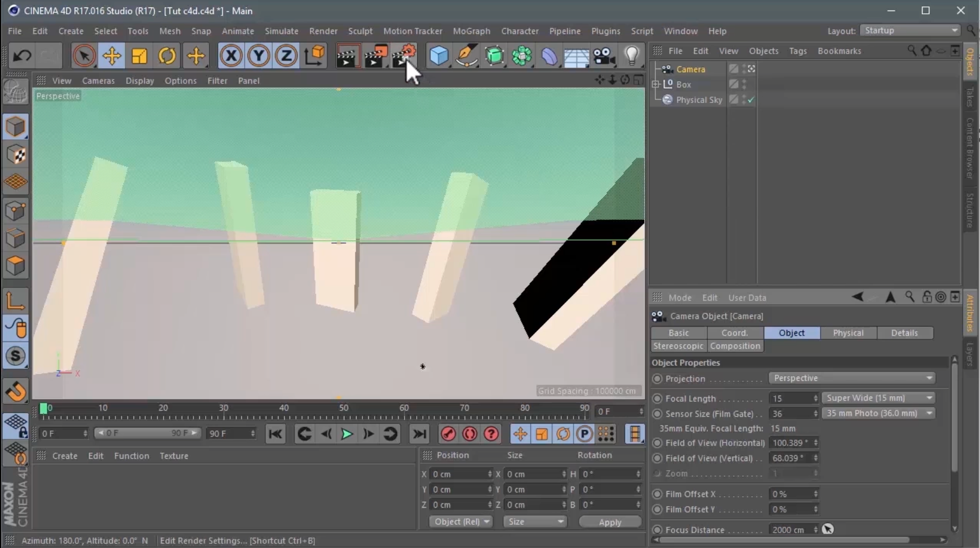Expand the Box object hierarchy
980x548 pixels.
[655, 84]
